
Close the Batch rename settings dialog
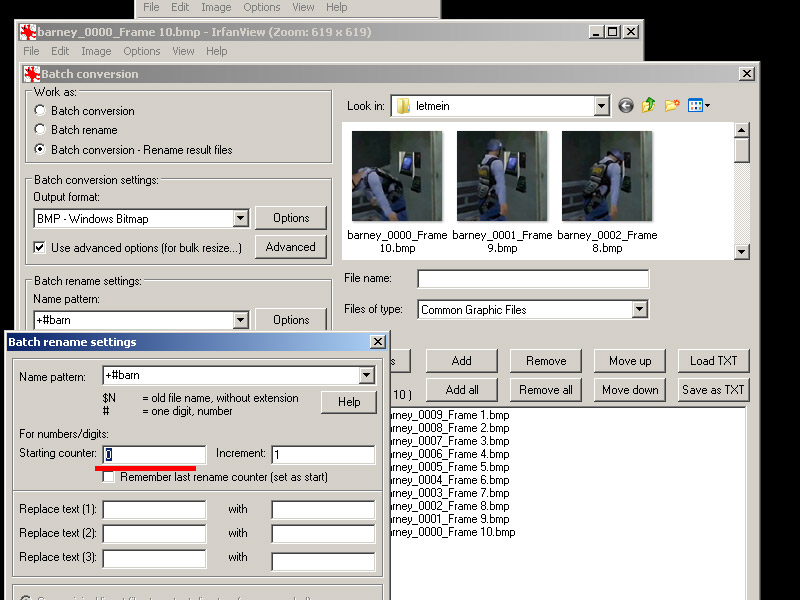pos(378,341)
